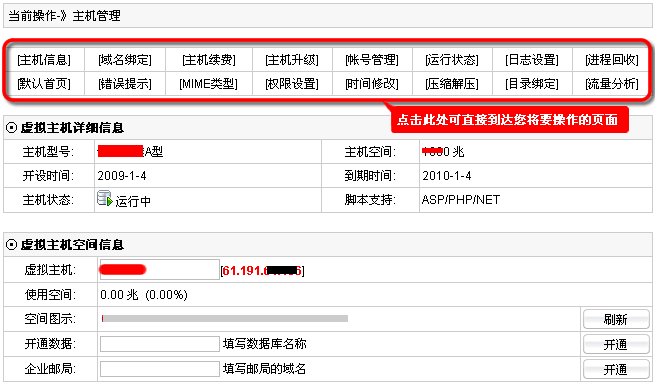Select 帐号管理 in the menu
The image size is (655, 385).
(372, 60)
